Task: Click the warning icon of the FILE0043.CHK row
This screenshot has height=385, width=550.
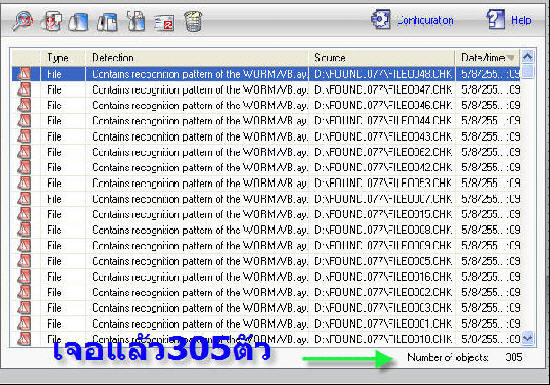Action: (24, 136)
